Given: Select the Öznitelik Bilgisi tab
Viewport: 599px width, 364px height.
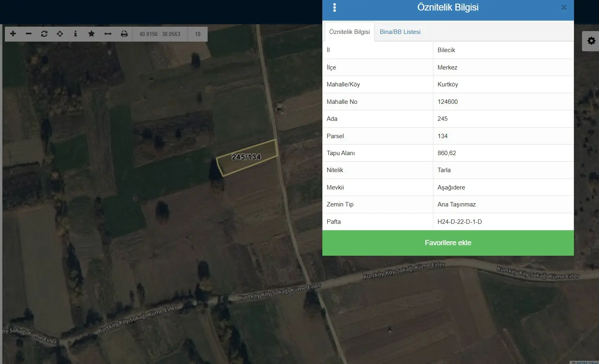Looking at the screenshot, I should pos(349,32).
